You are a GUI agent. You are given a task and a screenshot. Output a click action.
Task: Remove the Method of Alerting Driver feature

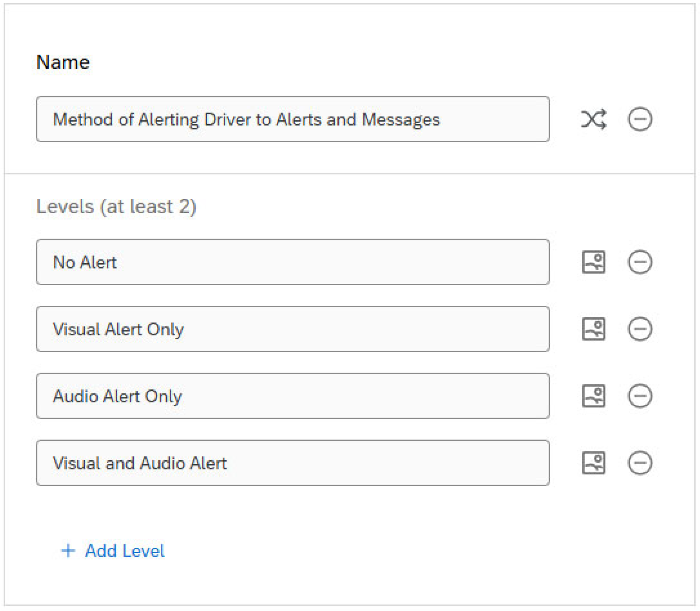click(x=640, y=119)
